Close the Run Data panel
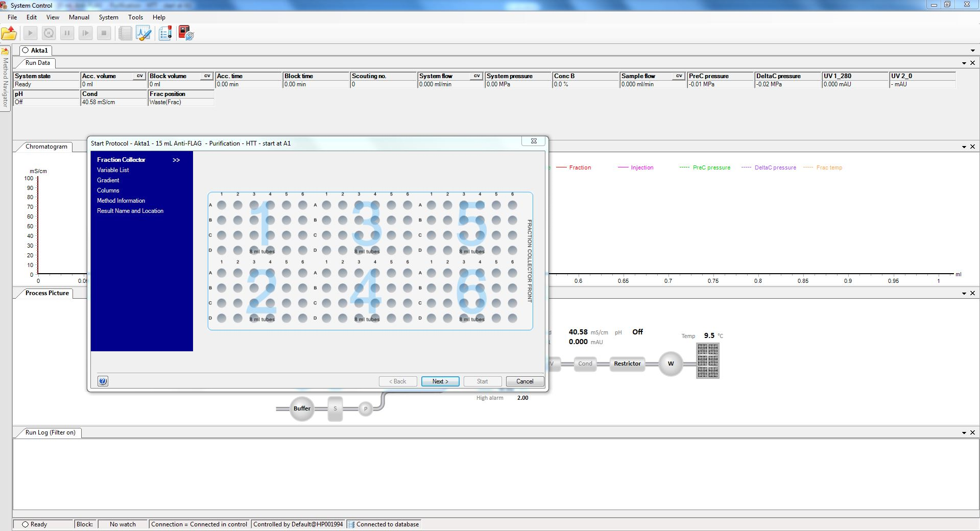 click(x=972, y=63)
